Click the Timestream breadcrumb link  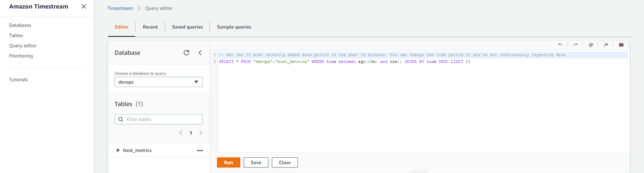click(x=120, y=8)
